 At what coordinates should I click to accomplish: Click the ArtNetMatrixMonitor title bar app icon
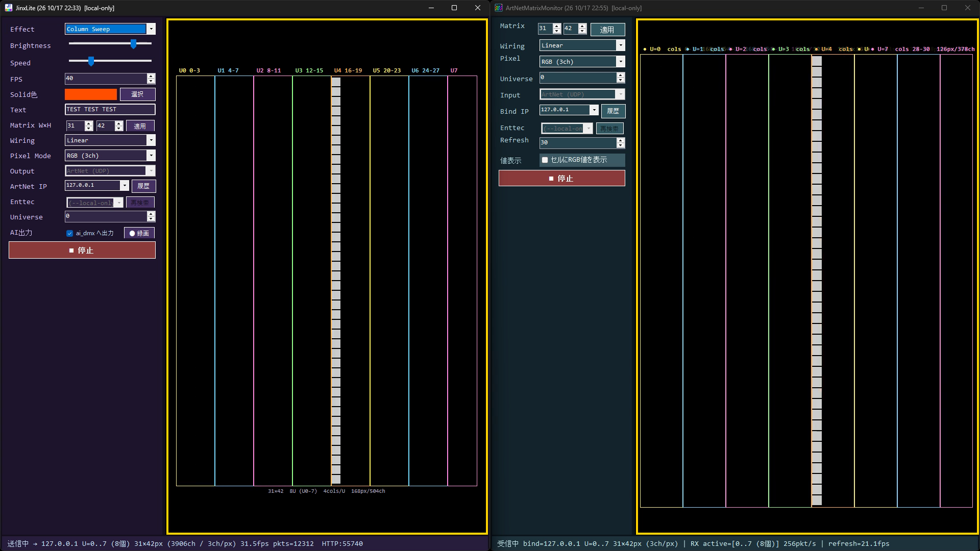point(499,8)
